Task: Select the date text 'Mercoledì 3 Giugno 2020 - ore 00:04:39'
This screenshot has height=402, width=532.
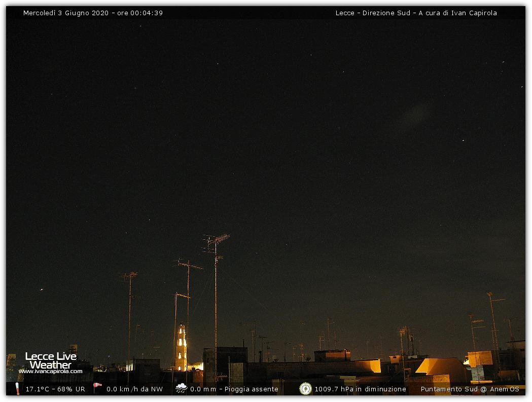Action: coord(93,13)
